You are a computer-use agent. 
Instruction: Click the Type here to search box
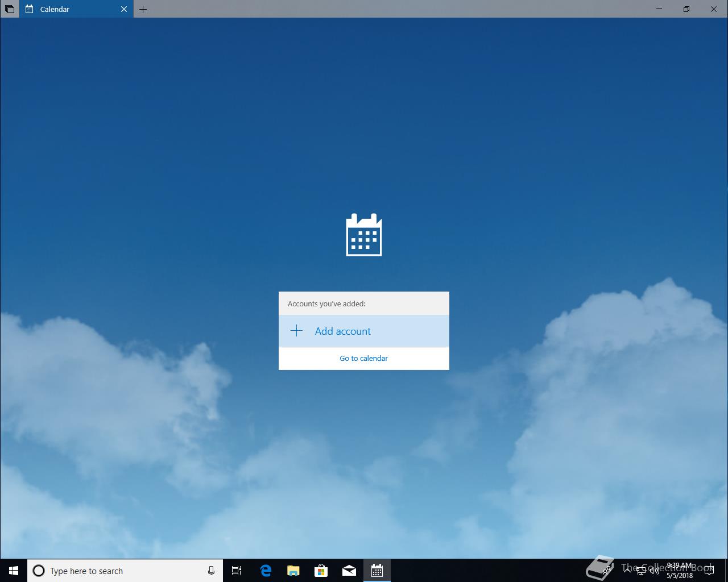[125, 571]
